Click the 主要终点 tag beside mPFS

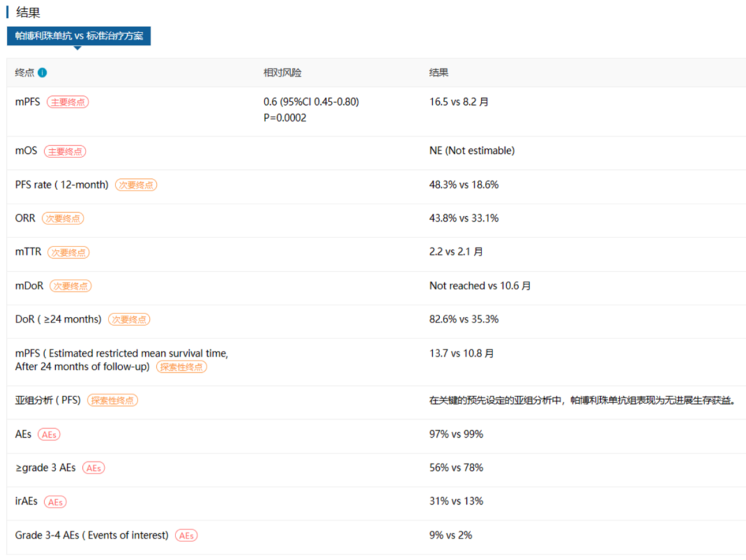[68, 102]
